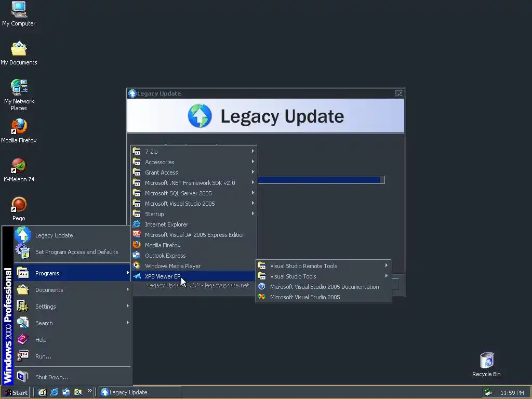The width and height of the screenshot is (532, 399).
Task: Close the Legacy Update window
Action: click(399, 94)
